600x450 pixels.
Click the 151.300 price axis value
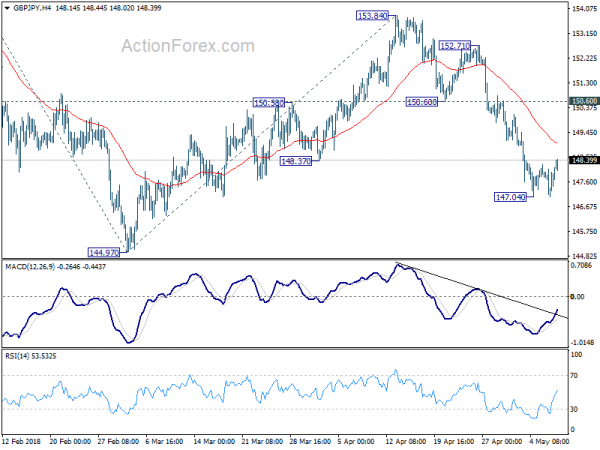[584, 83]
